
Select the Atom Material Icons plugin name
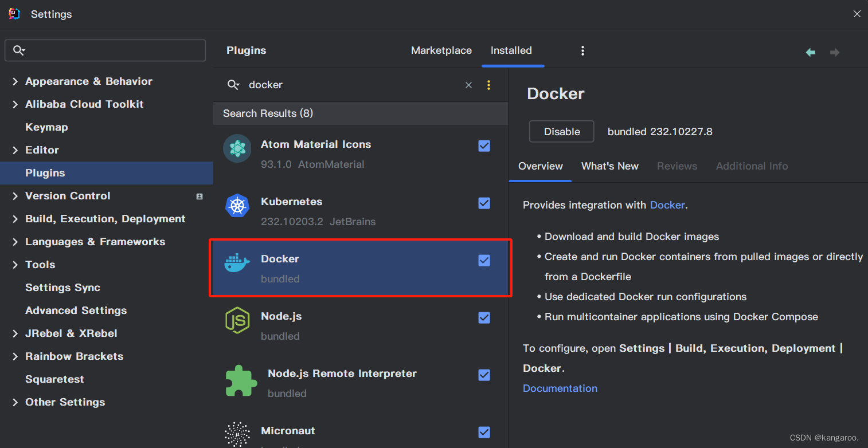click(316, 144)
